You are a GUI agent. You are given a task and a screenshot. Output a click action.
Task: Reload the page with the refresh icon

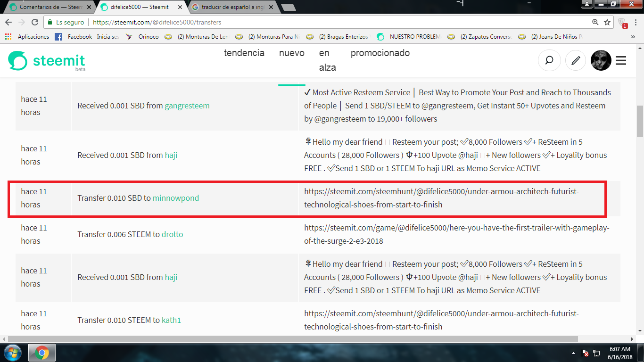click(x=35, y=22)
